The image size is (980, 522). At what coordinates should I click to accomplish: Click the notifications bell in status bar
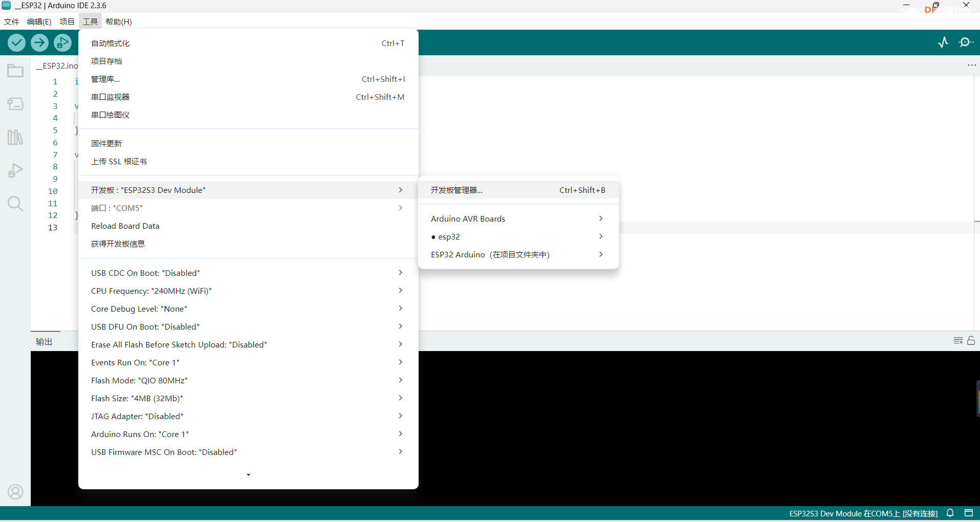[x=950, y=513]
